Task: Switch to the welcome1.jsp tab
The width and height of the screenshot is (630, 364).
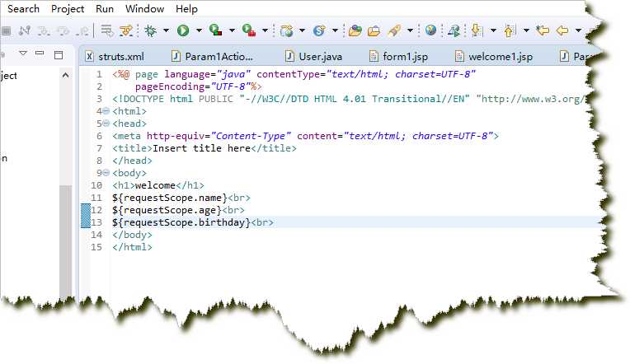Action: (494, 57)
